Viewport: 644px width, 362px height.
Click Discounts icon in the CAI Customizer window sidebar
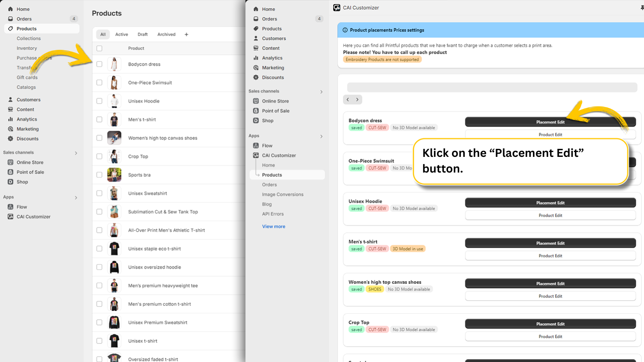click(x=256, y=78)
